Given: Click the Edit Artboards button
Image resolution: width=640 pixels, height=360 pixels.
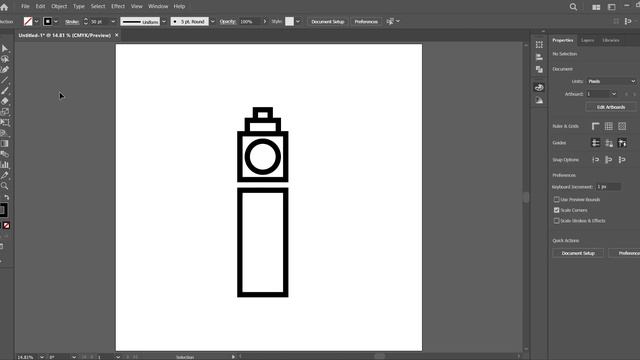Looking at the screenshot, I should [x=611, y=107].
